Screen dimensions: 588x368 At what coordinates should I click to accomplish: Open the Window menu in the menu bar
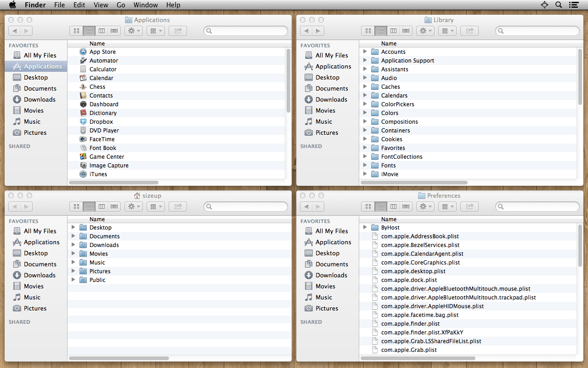pos(146,5)
